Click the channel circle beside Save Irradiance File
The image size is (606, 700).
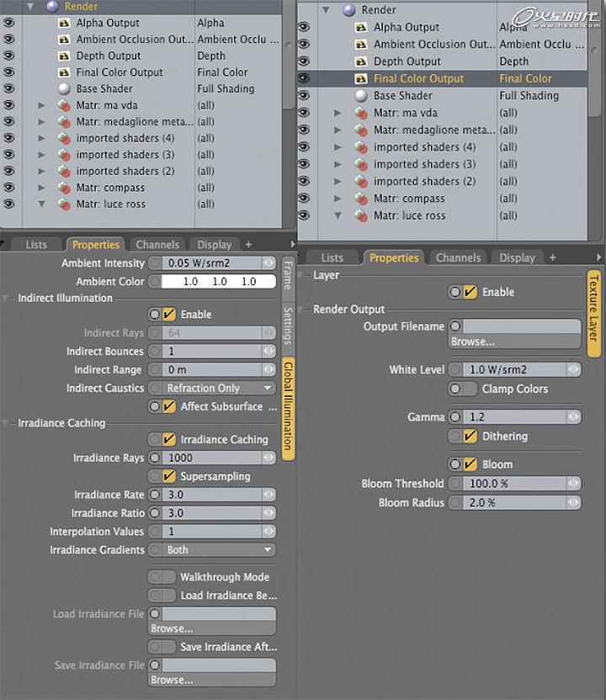click(x=155, y=666)
